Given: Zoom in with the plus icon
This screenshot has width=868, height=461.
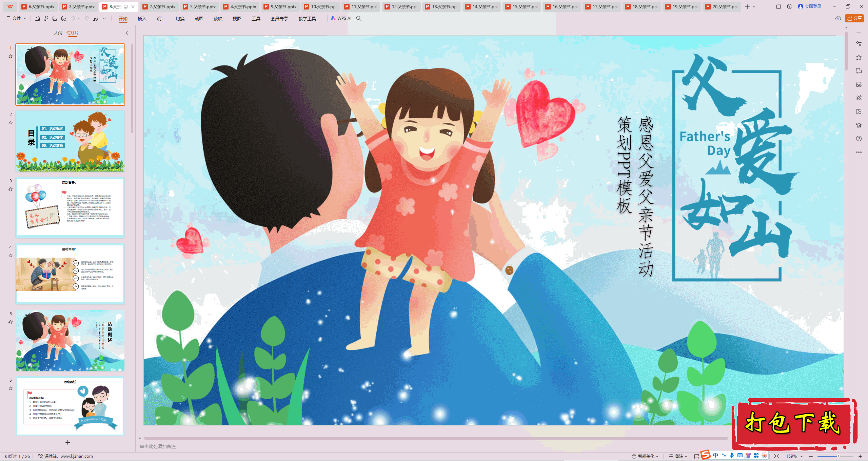Looking at the screenshot, I should pos(860,456).
